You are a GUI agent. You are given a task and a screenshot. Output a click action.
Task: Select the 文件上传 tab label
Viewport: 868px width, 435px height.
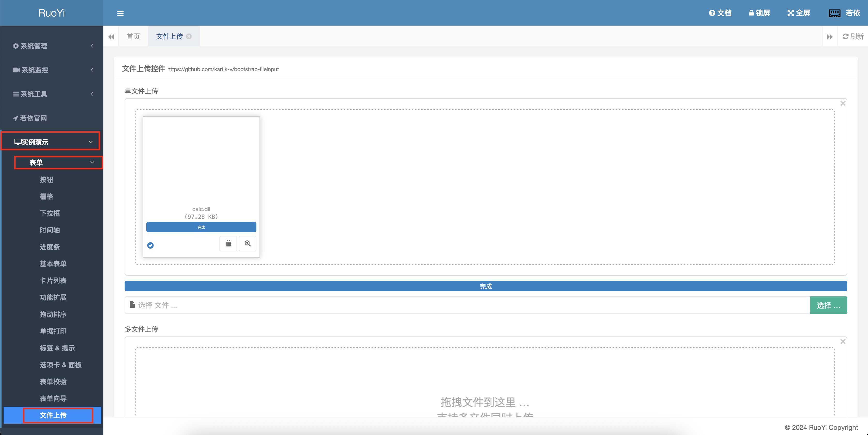click(169, 36)
